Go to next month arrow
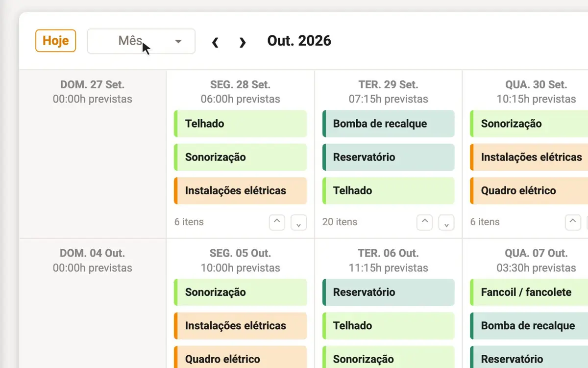This screenshot has height=368, width=588. pos(242,42)
